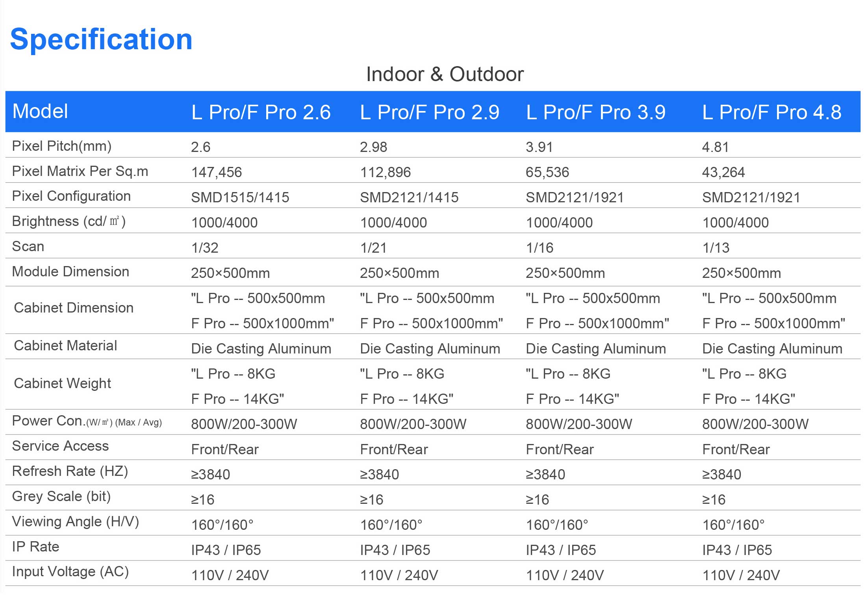Click the L Pro/F Pro 2.6 column header
The image size is (866, 616).
tap(261, 112)
